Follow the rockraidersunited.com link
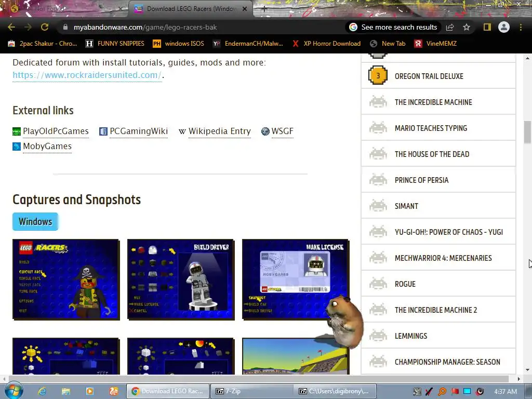Image resolution: width=532 pixels, height=399 pixels. coord(87,75)
